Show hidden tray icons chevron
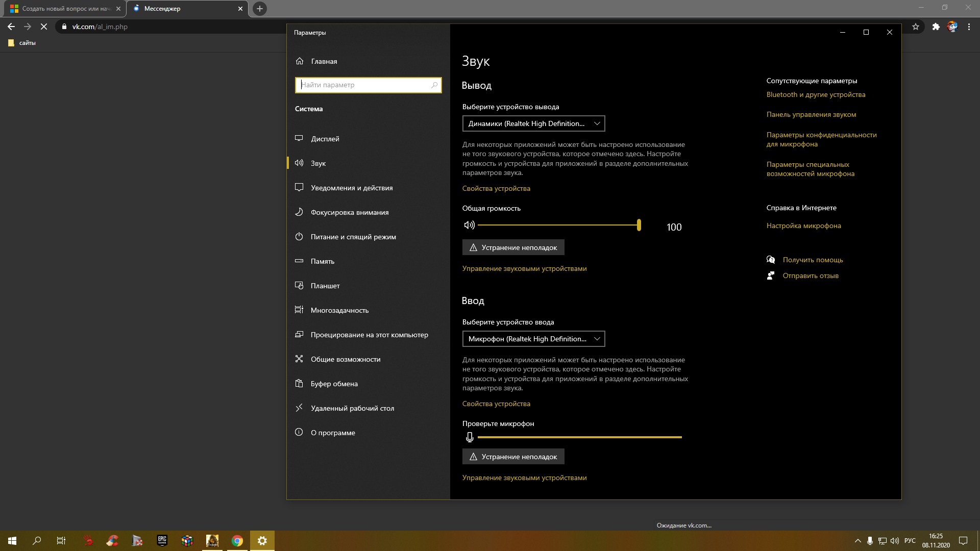This screenshot has height=551, width=980. [857, 541]
